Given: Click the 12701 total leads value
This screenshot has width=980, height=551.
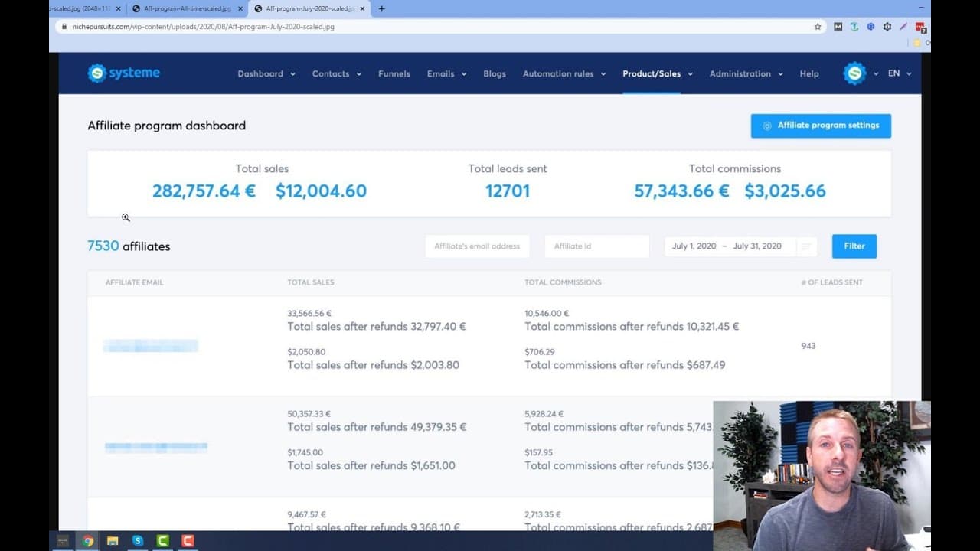Looking at the screenshot, I should point(508,191).
